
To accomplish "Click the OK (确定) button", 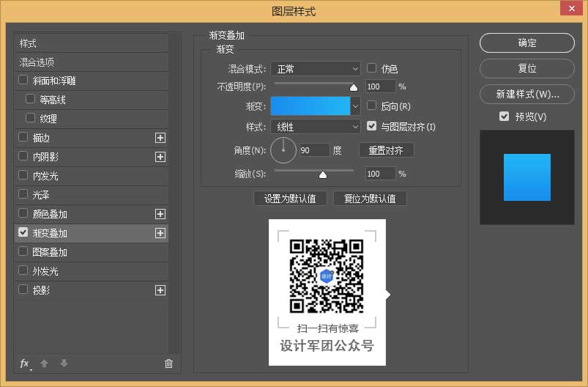I will click(x=527, y=43).
